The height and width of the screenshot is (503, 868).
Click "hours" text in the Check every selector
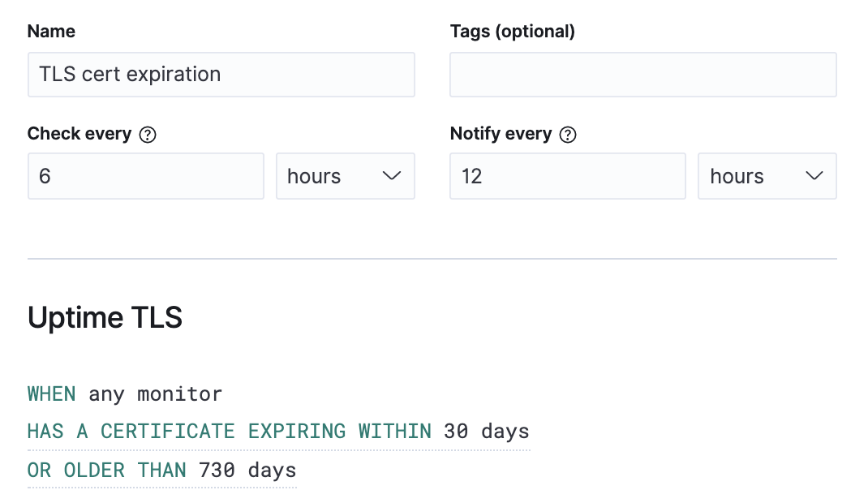(x=313, y=176)
